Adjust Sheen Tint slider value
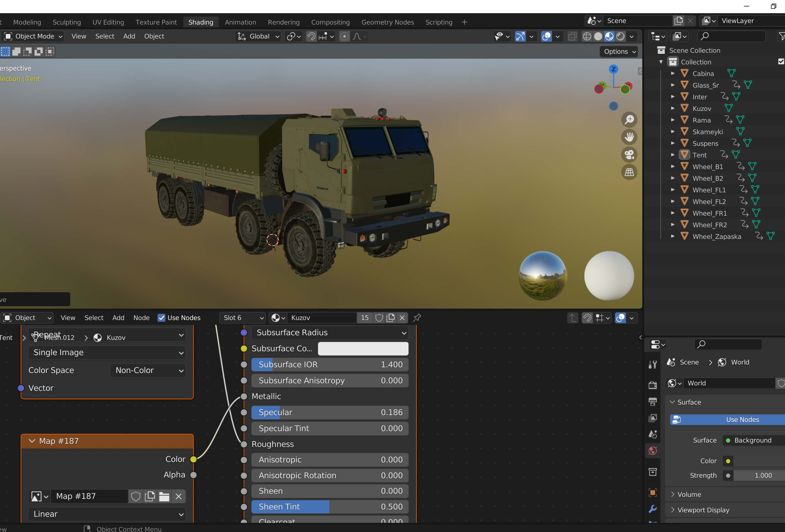 point(330,507)
